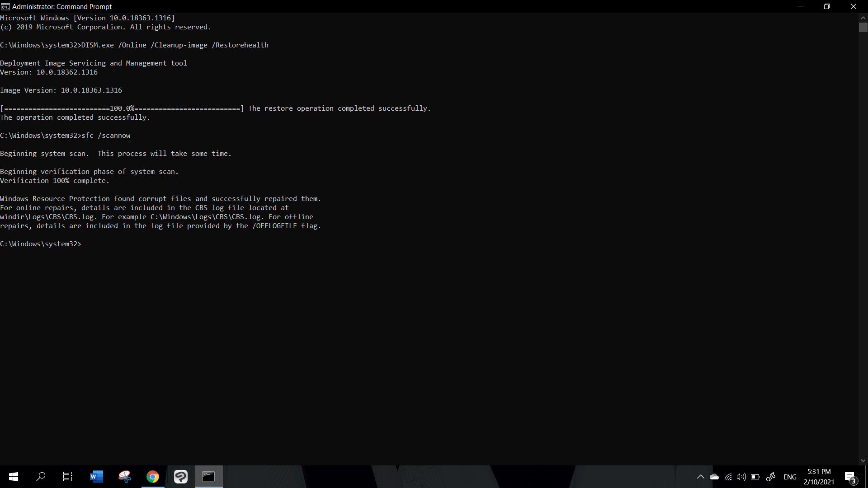Click the 'sfc /scannow' command text
The height and width of the screenshot is (488, 868).
point(106,136)
